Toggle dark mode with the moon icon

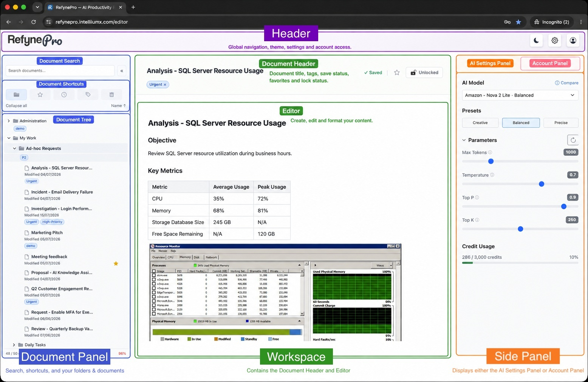(x=536, y=40)
